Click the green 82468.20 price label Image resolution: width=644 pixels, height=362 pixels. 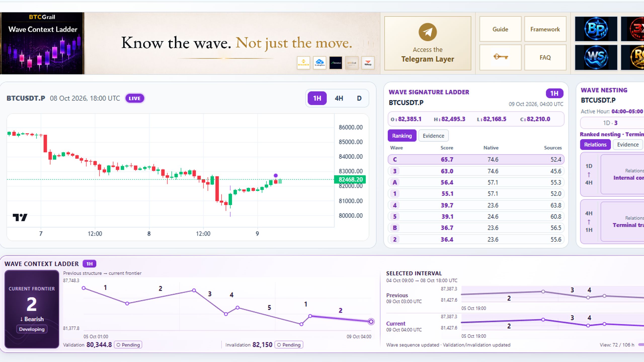click(x=350, y=179)
